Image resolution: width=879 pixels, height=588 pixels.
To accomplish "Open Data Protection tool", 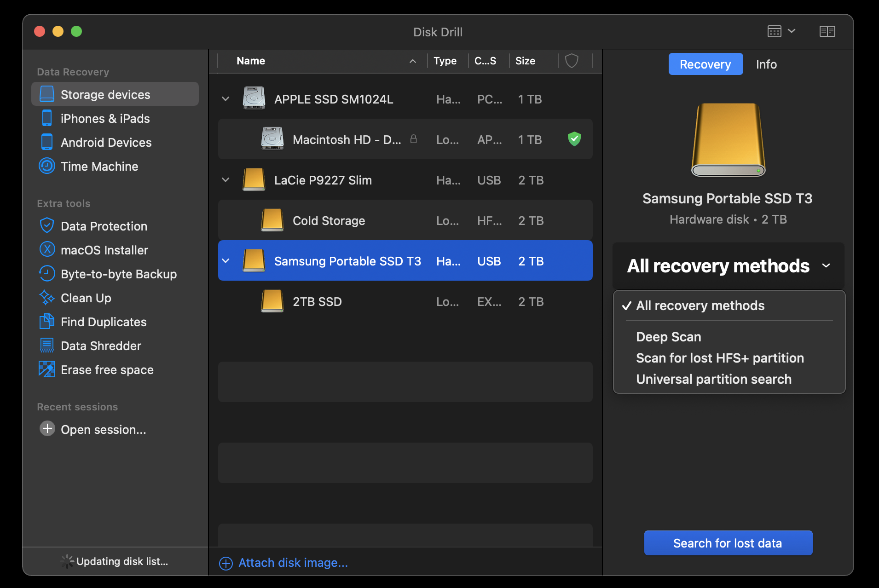I will pos(104,226).
